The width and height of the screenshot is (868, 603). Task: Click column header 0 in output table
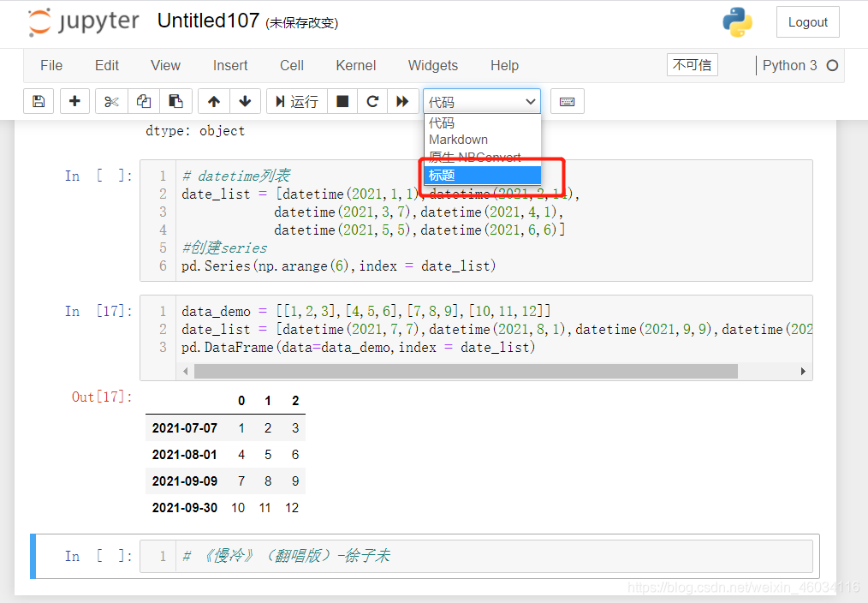pos(241,401)
